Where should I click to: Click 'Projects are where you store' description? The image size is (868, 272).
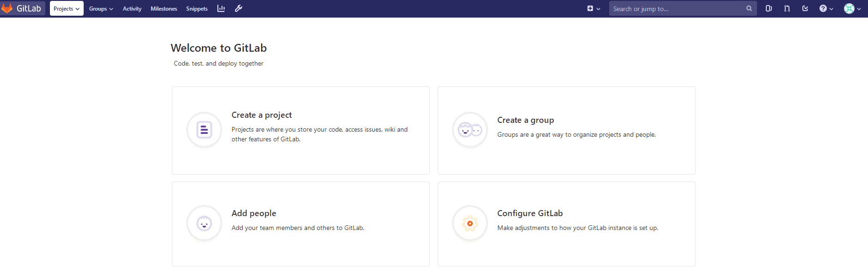pos(319,134)
